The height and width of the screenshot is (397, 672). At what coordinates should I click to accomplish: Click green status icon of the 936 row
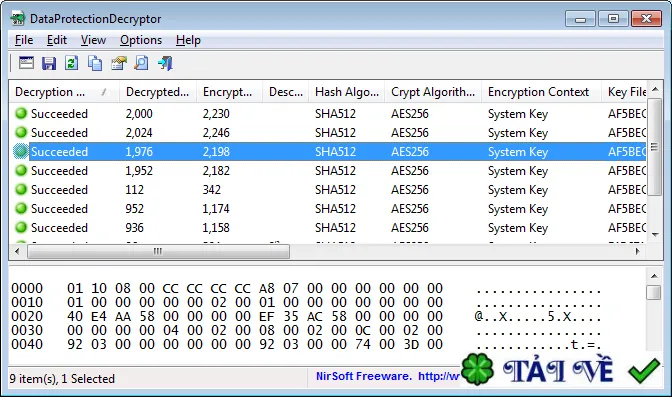click(x=21, y=227)
